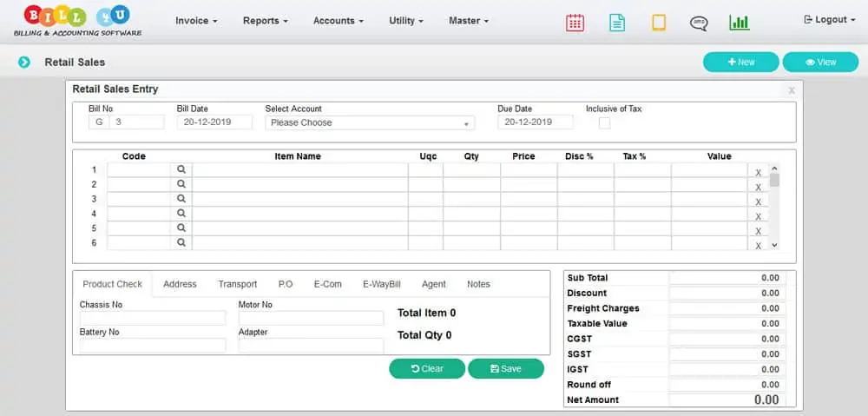The width and height of the screenshot is (868, 416).
Task: Click the Save button
Action: coord(506,368)
